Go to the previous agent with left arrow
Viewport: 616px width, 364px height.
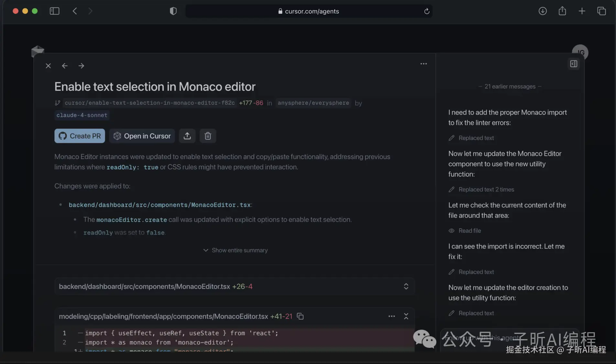[x=65, y=66]
